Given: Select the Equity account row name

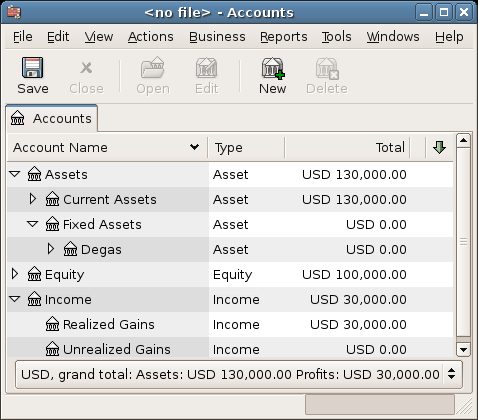Looking at the screenshot, I should pyautogui.click(x=64, y=275).
